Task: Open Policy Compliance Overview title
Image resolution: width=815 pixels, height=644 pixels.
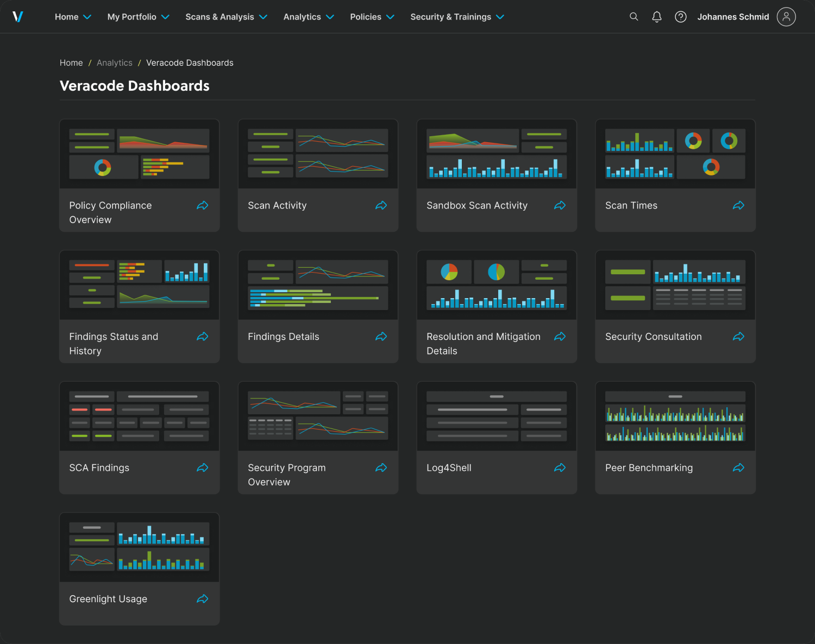Action: 110,212
